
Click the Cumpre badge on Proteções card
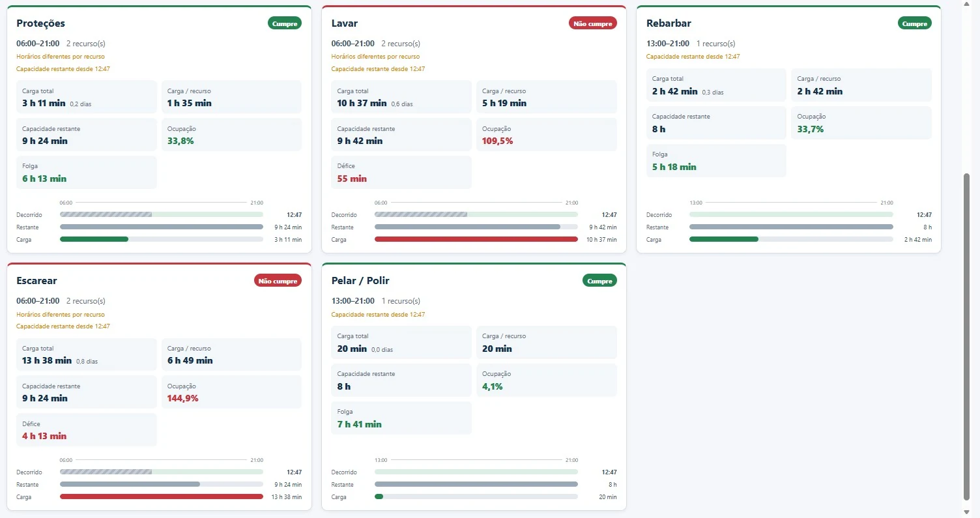point(285,23)
